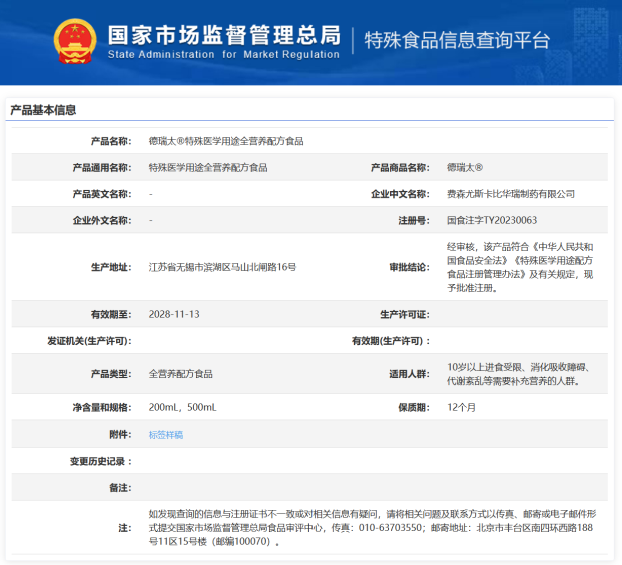
Task: Click the target population text 10岁以上进食受限
Action: (520, 374)
